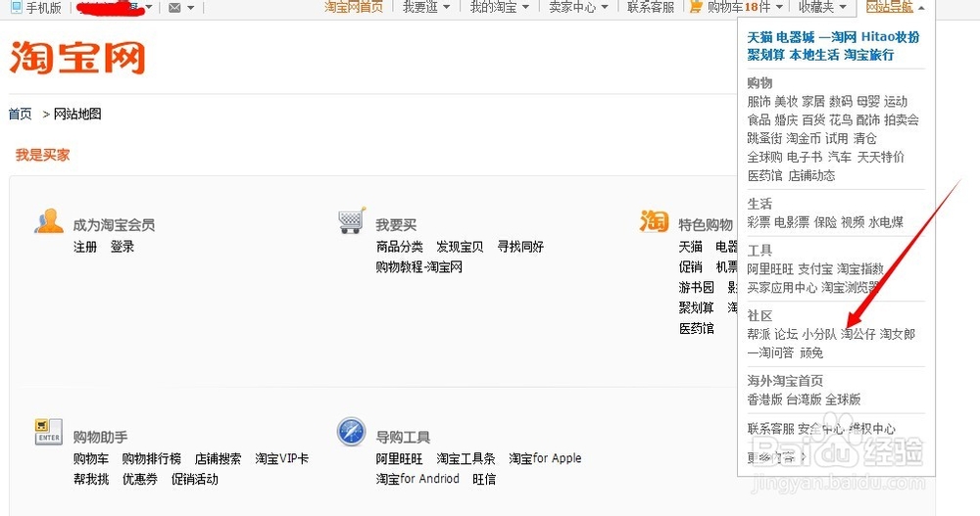Select 台湾版 under 海外淘宝首页

[804, 399]
